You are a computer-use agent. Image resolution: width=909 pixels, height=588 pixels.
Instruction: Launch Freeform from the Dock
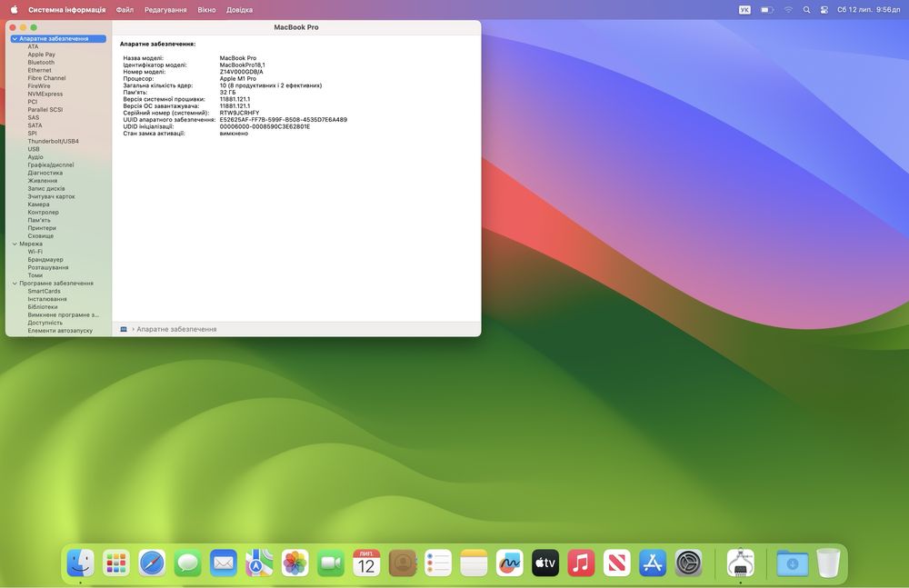pos(510,563)
